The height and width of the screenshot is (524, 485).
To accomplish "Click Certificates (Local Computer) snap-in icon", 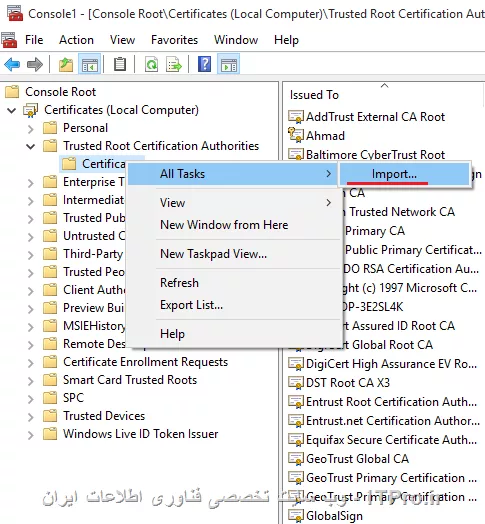I will pyautogui.click(x=30, y=110).
